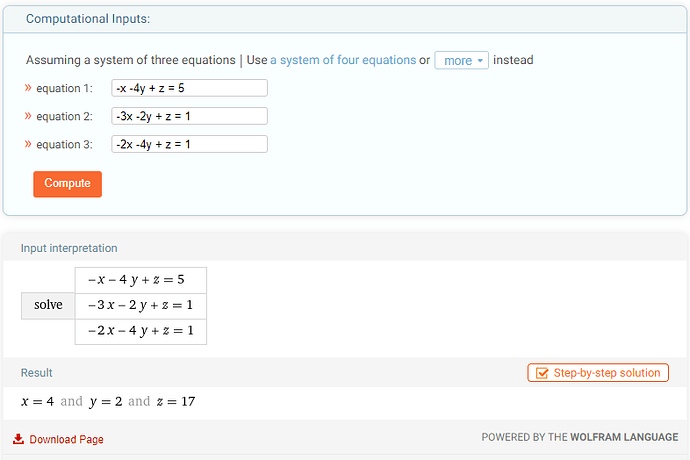Focus the equation 3 input field

point(189,144)
